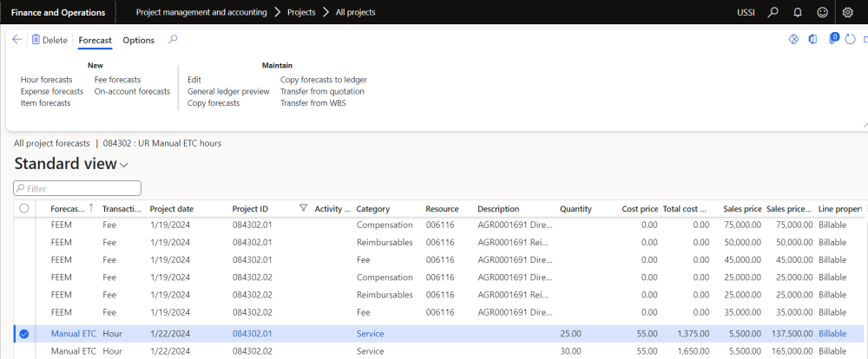Expand the Standard view dropdown
The width and height of the screenshot is (868, 359).
click(124, 165)
